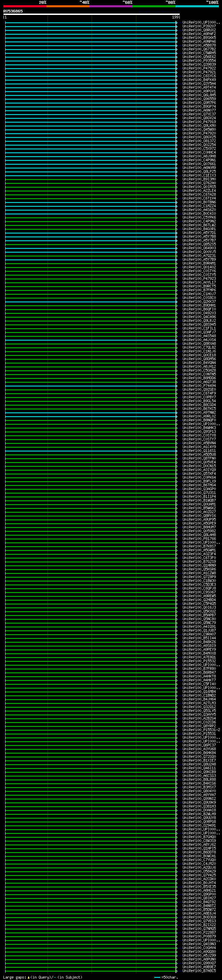Select hit label UniRef100_B4WHK3
This screenshot has width=222, height=980.
[199, 428]
